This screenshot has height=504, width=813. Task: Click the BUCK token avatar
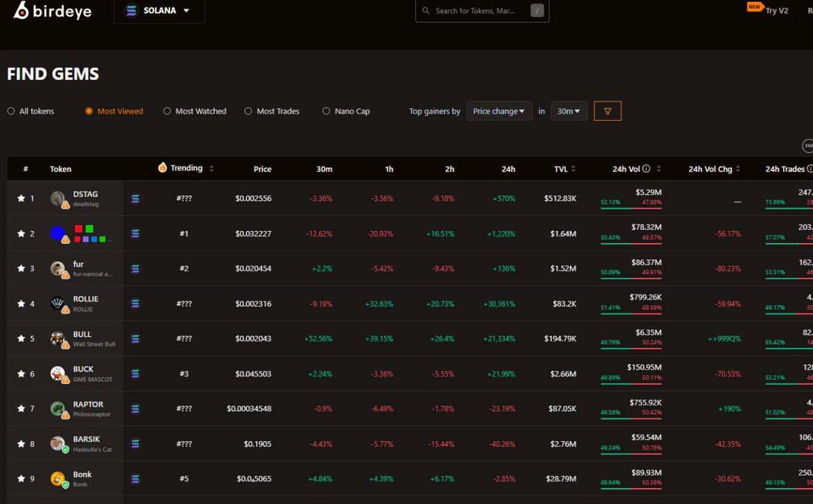pos(58,374)
